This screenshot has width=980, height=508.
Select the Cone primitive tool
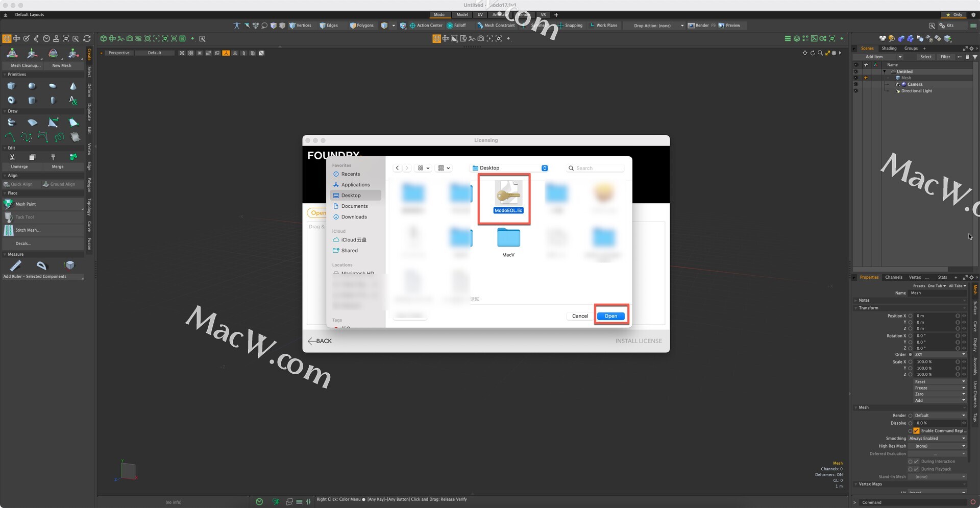point(73,86)
